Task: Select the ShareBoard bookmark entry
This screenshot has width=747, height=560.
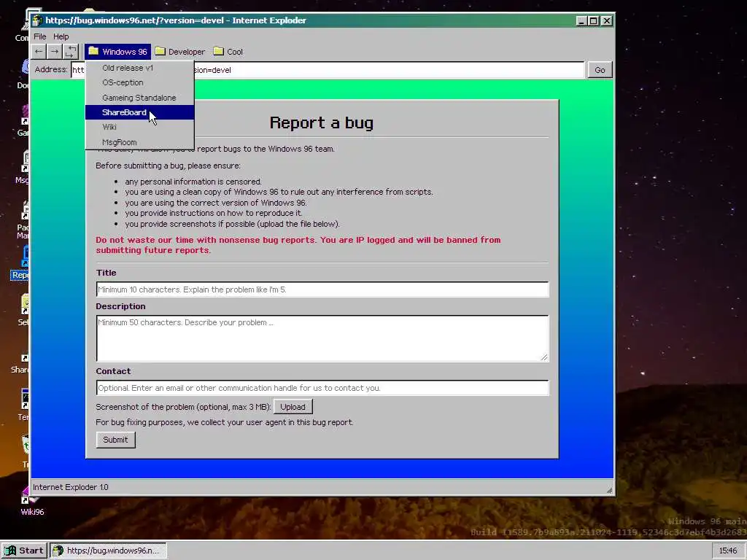Action: click(x=139, y=112)
